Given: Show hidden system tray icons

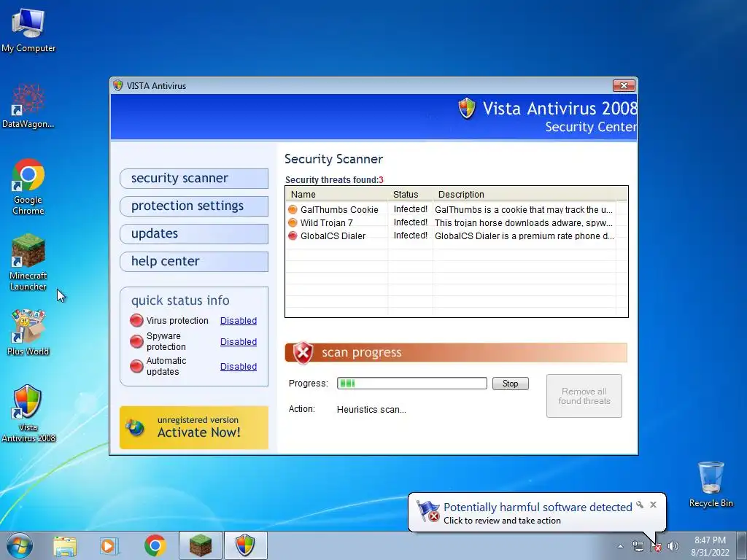Looking at the screenshot, I should tap(620, 546).
